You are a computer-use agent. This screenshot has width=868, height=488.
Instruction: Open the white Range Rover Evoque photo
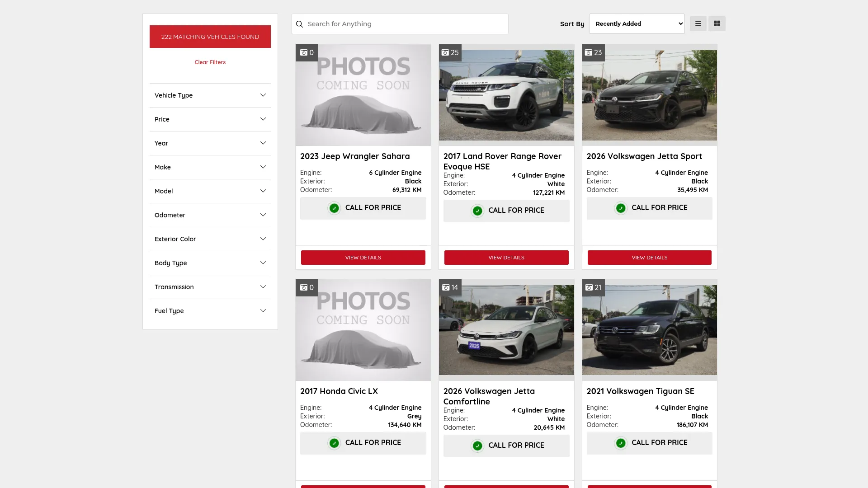506,95
